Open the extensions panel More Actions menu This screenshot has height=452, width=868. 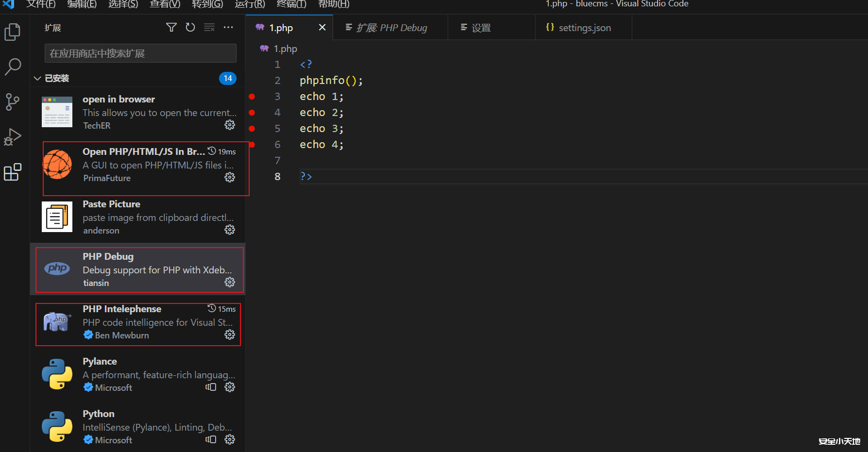tap(228, 27)
